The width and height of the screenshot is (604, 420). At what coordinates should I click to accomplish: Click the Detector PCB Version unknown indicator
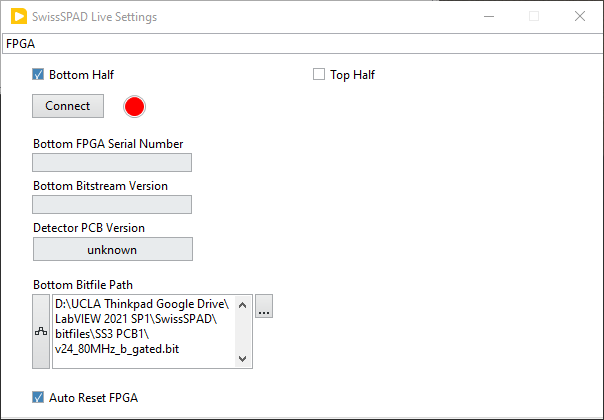pyautogui.click(x=113, y=249)
